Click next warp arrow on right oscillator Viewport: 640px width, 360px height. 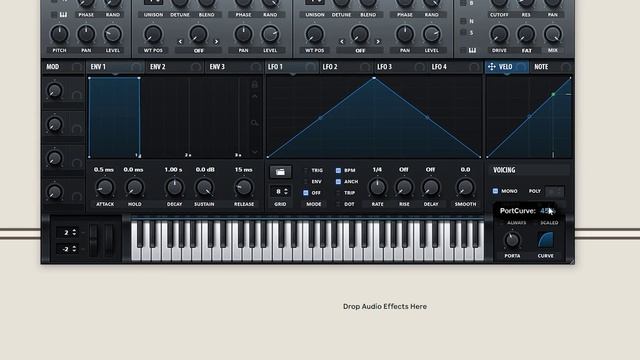click(x=378, y=42)
